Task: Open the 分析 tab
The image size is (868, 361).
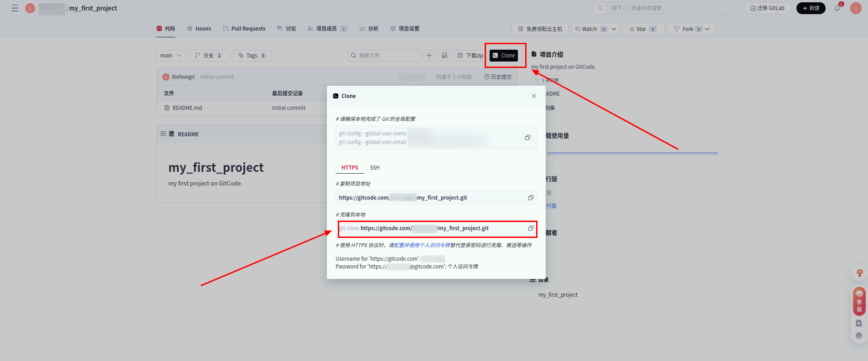Action: point(369,29)
